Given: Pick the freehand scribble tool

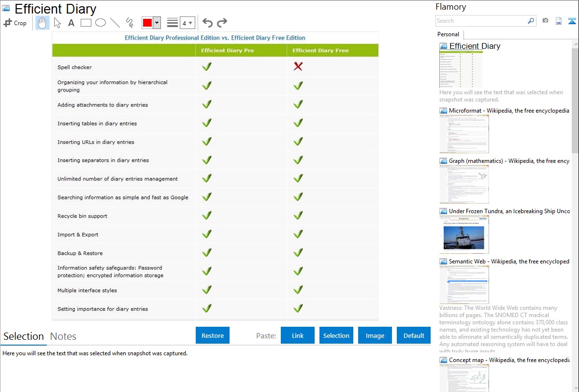Looking at the screenshot, I should coord(130,23).
